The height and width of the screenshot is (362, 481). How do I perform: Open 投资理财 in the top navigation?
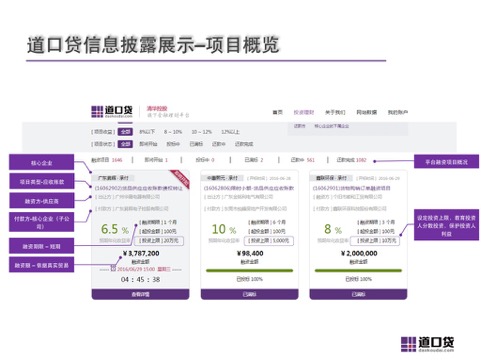(304, 112)
